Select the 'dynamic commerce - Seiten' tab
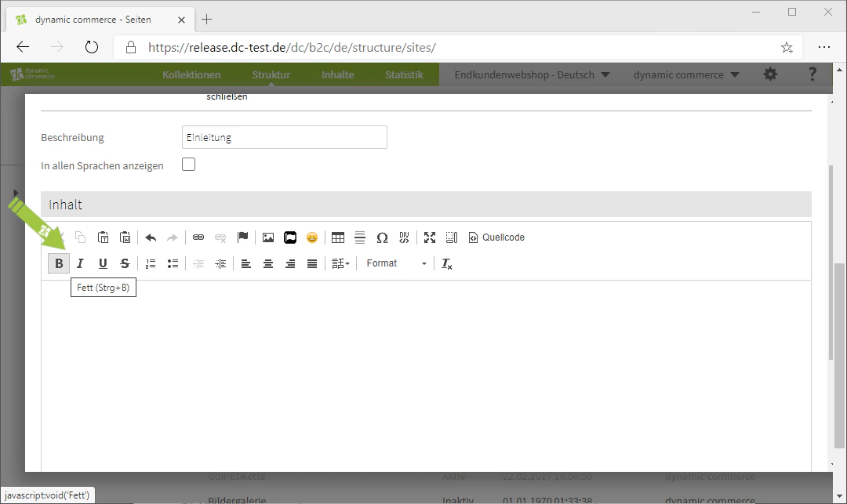Screen dimensions: 847x504 [100, 20]
